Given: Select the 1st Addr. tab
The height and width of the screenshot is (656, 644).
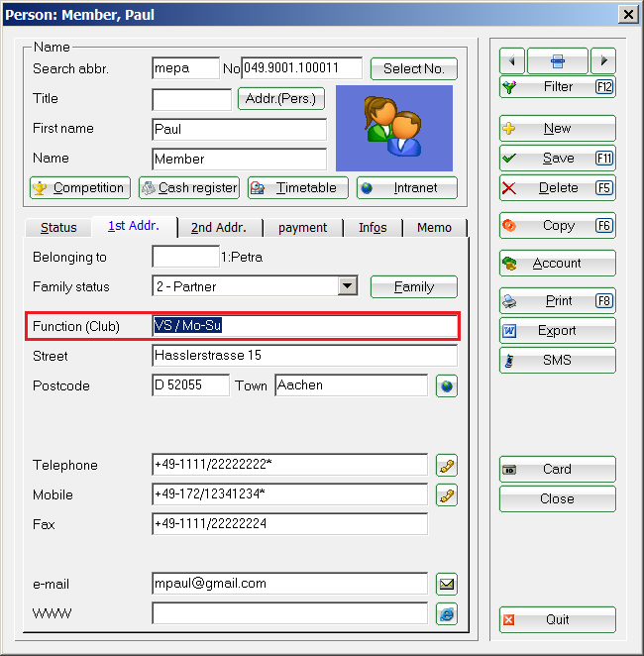Looking at the screenshot, I should coord(134,226).
